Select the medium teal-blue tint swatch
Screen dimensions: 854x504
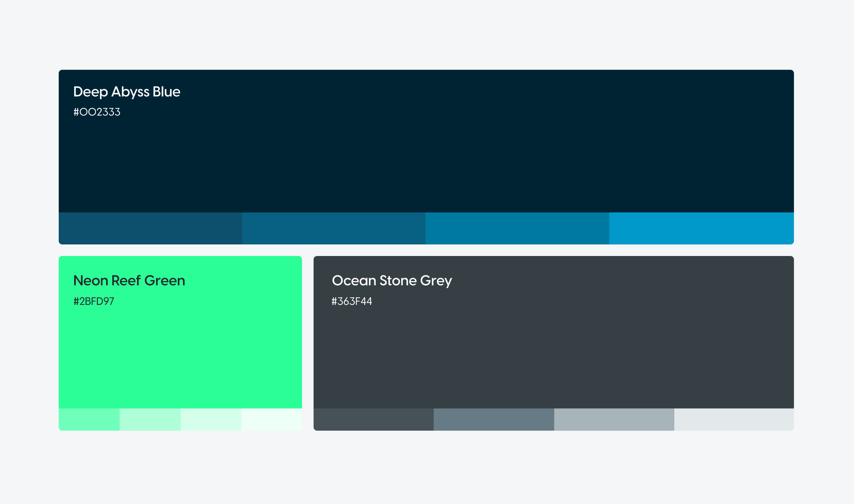coord(517,228)
